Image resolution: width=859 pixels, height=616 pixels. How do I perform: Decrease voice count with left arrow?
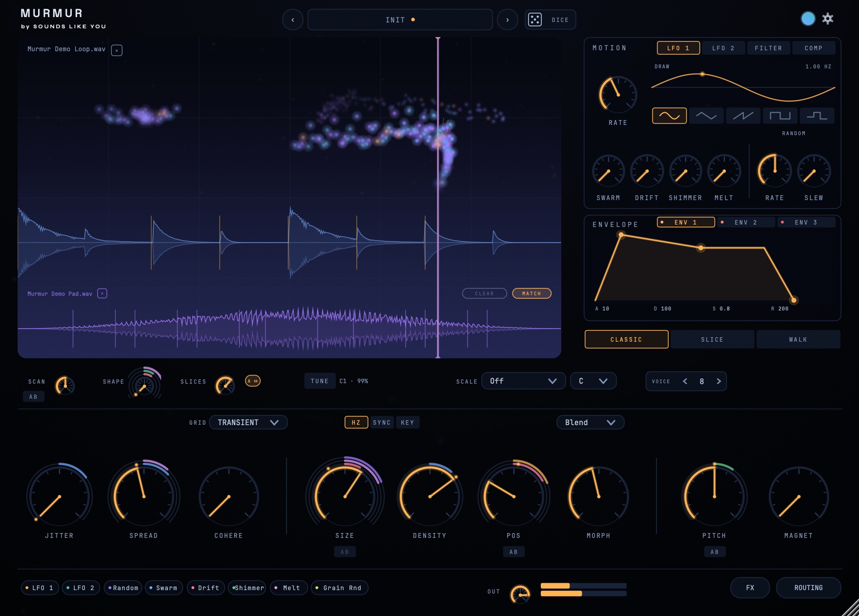tap(685, 381)
